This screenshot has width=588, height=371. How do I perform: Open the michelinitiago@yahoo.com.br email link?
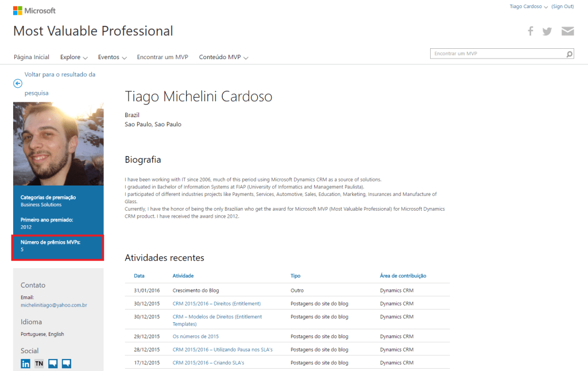(x=53, y=306)
